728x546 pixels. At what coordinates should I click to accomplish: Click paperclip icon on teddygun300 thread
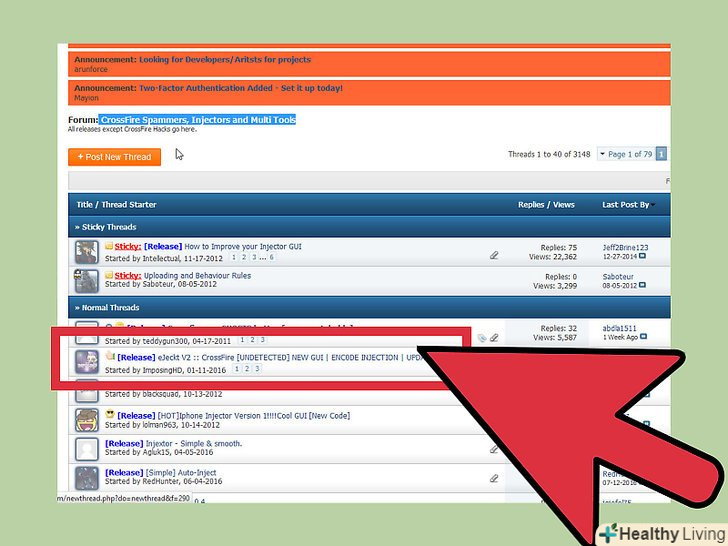coord(494,338)
